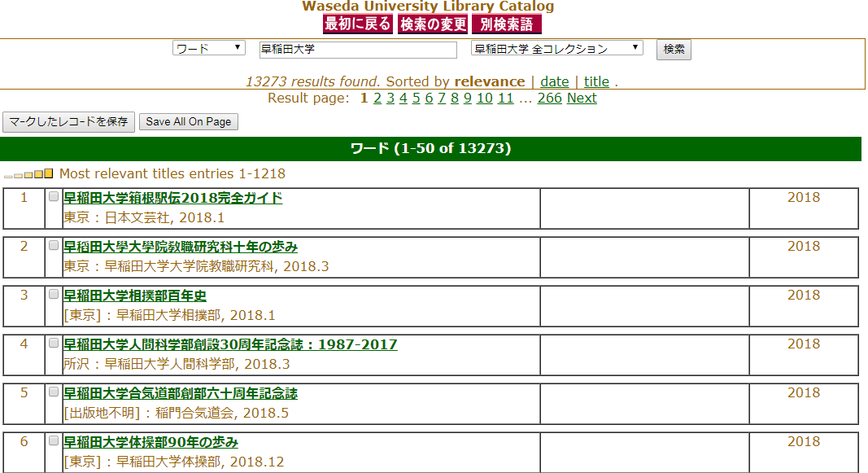The height and width of the screenshot is (473, 868).
Task: Check the box for result 2
Action: click(x=54, y=245)
